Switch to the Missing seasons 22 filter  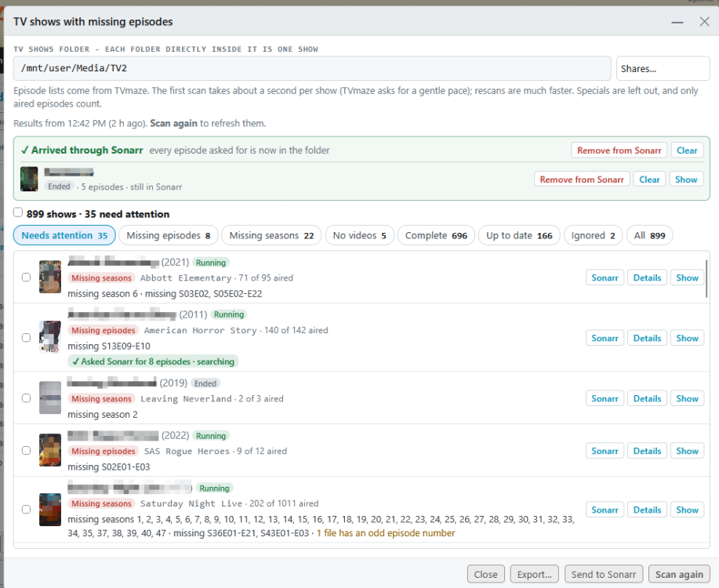(x=271, y=235)
